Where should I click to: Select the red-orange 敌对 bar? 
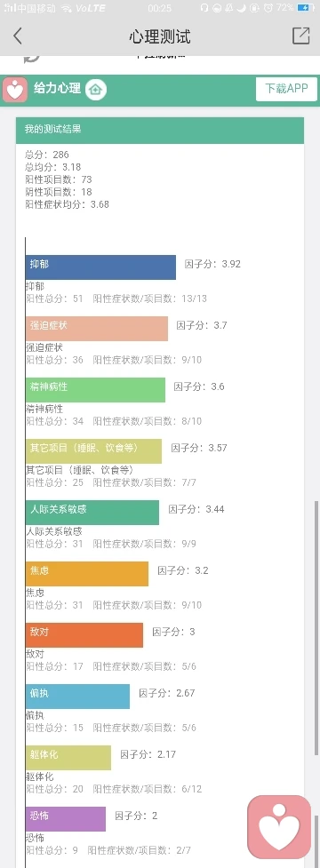point(84,635)
